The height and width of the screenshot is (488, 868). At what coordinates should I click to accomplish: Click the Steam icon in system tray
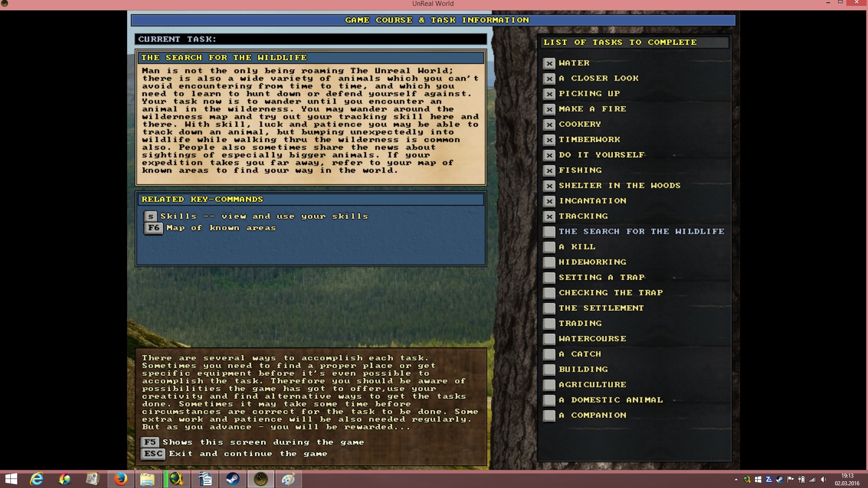[779, 479]
